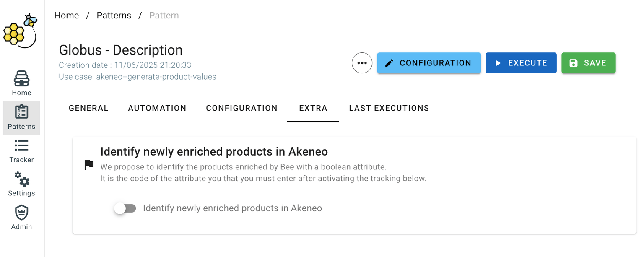The image size is (644, 257).
Task: Select the Patterns clipboard icon
Action: coord(21,112)
